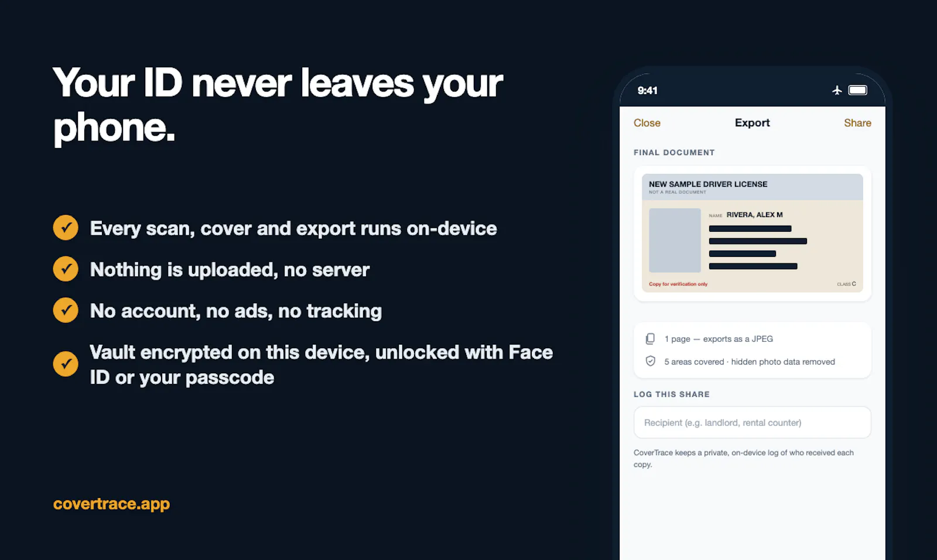The image size is (937, 560).
Task: Click the gray photo placeholder on license
Action: (x=675, y=241)
